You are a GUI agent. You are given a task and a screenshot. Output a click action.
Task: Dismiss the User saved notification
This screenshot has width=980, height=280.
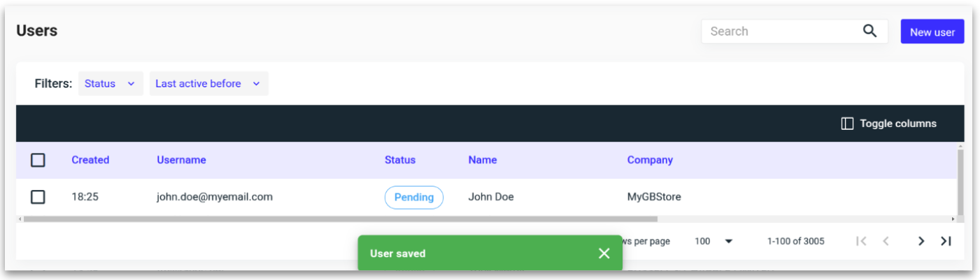tap(604, 253)
